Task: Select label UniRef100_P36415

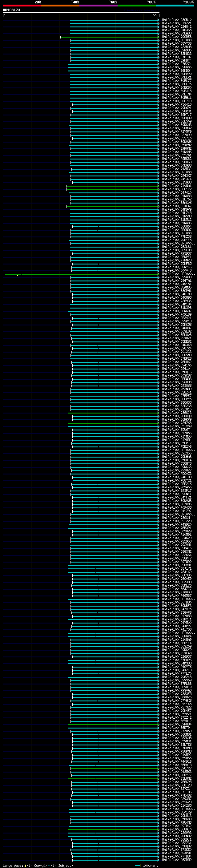Action: tap(176, 104)
